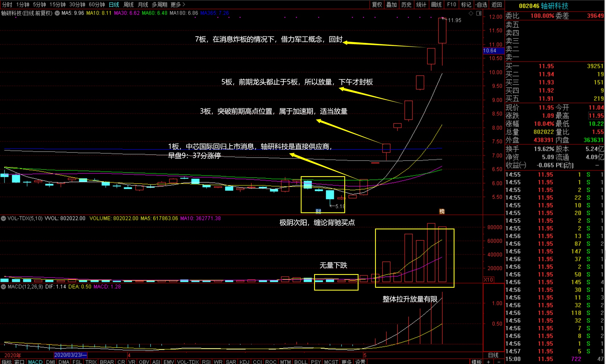Click the 2020年 year label
Screen dimensions: 606x364
tap(13, 355)
